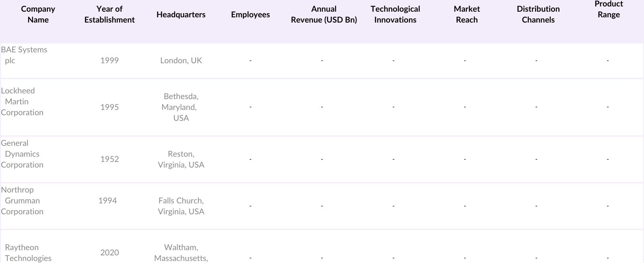Click the London, UK headquarters cell

[x=181, y=60]
